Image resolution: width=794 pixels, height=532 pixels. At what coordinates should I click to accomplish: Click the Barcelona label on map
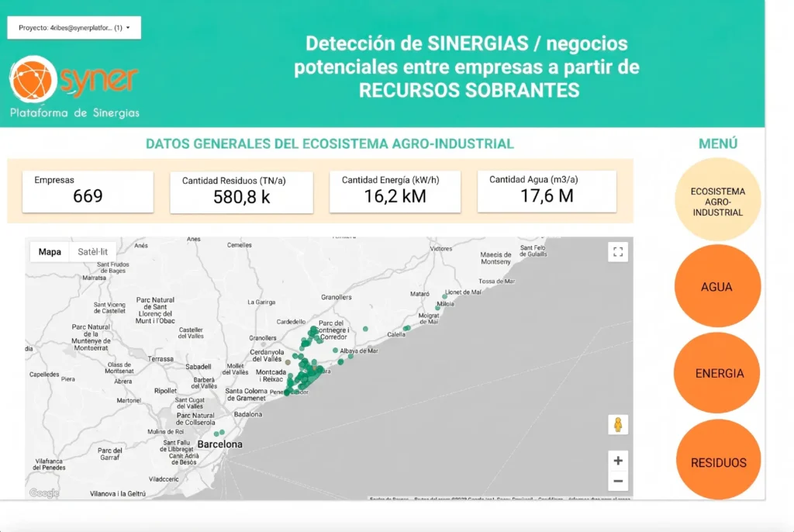tap(219, 444)
